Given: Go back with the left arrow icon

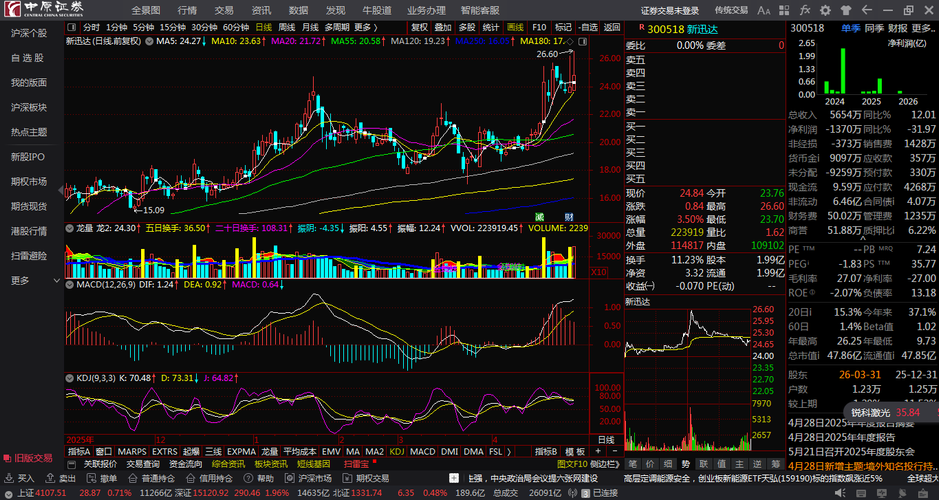Looking at the screenshot, I should (867, 10).
